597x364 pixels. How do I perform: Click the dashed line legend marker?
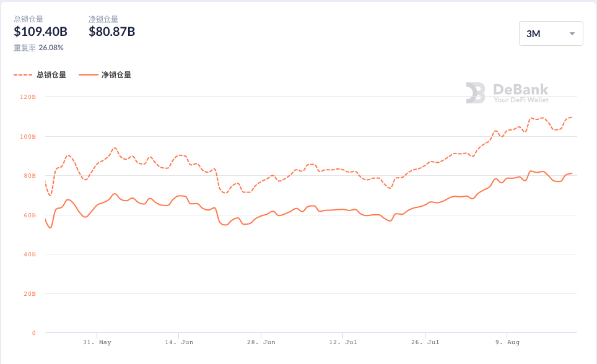pos(23,75)
